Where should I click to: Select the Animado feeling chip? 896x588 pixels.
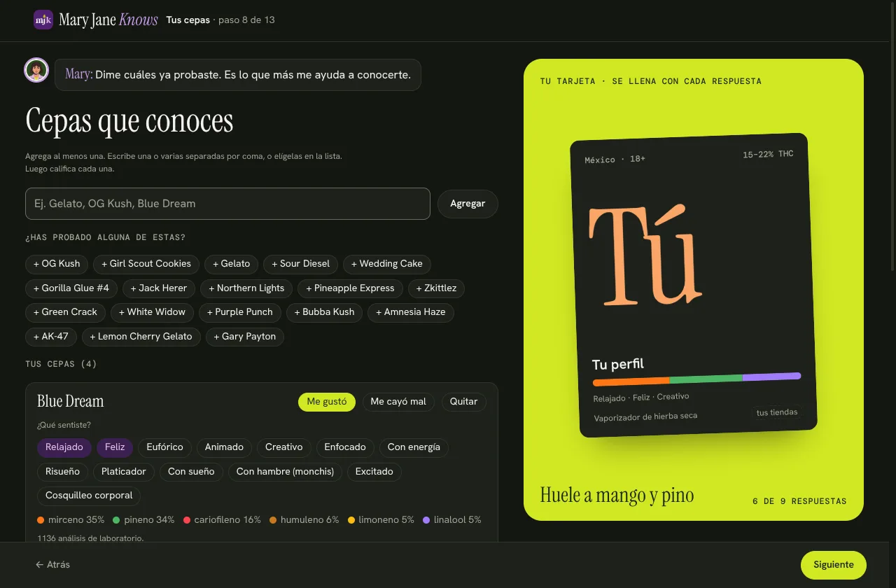click(224, 447)
